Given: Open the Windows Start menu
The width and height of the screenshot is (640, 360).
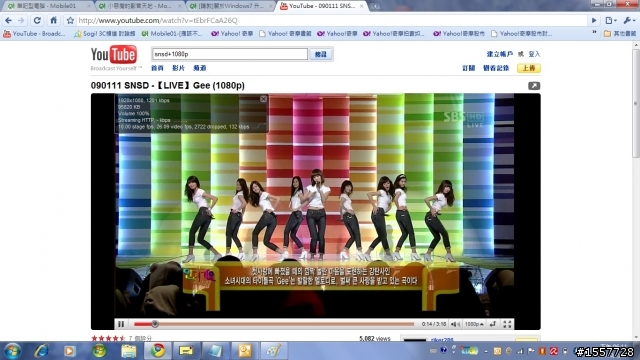Looking at the screenshot, I should (13, 351).
